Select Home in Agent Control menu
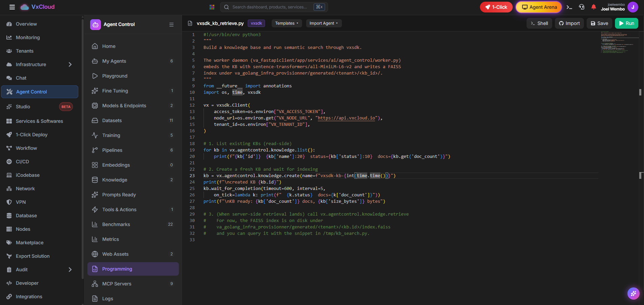 point(133,46)
